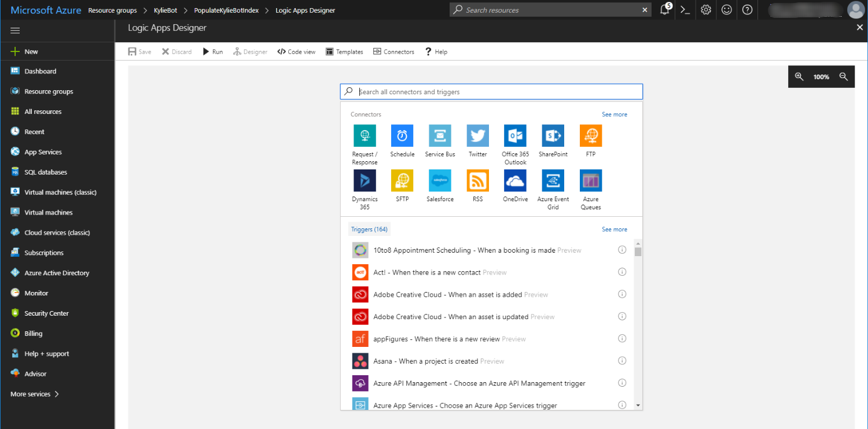
Task: Select the Twitter connector icon
Action: (477, 136)
